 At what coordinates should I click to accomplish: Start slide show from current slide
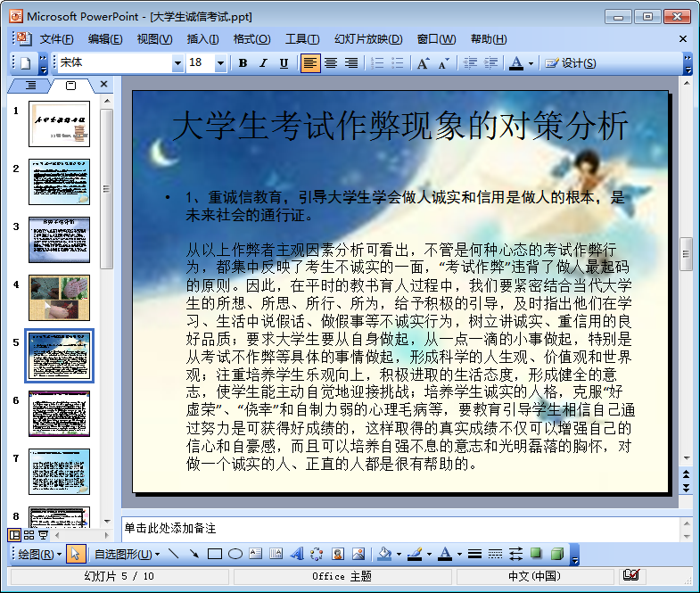pyautogui.click(x=44, y=534)
